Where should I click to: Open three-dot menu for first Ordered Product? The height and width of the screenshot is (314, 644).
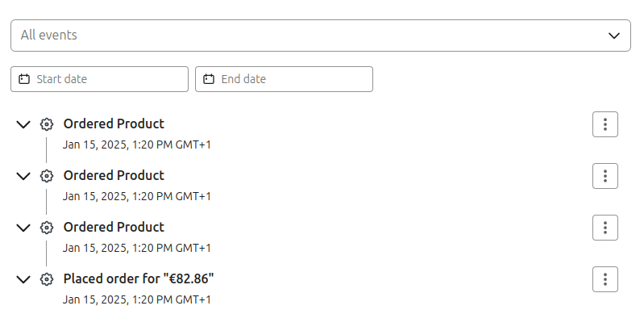pos(605,124)
